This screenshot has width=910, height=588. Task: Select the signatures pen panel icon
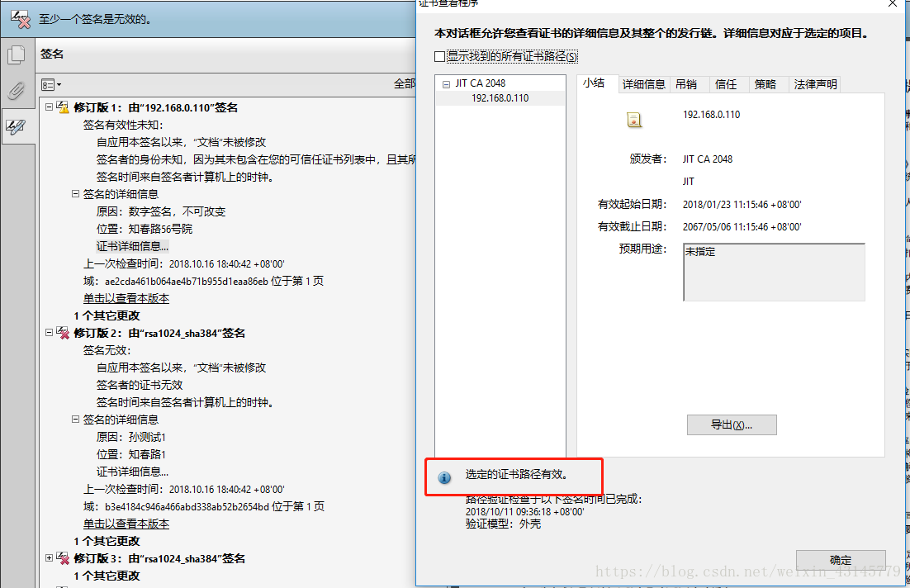coord(16,126)
